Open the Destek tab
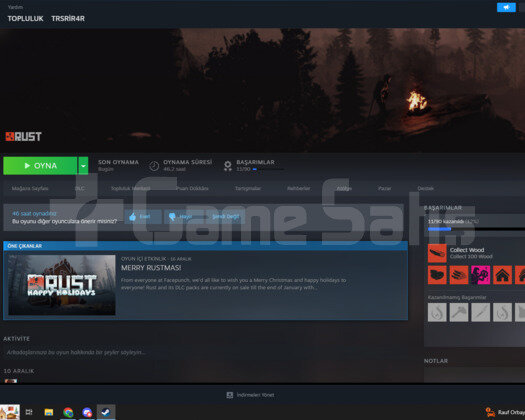The height and width of the screenshot is (420, 525). pyautogui.click(x=426, y=189)
